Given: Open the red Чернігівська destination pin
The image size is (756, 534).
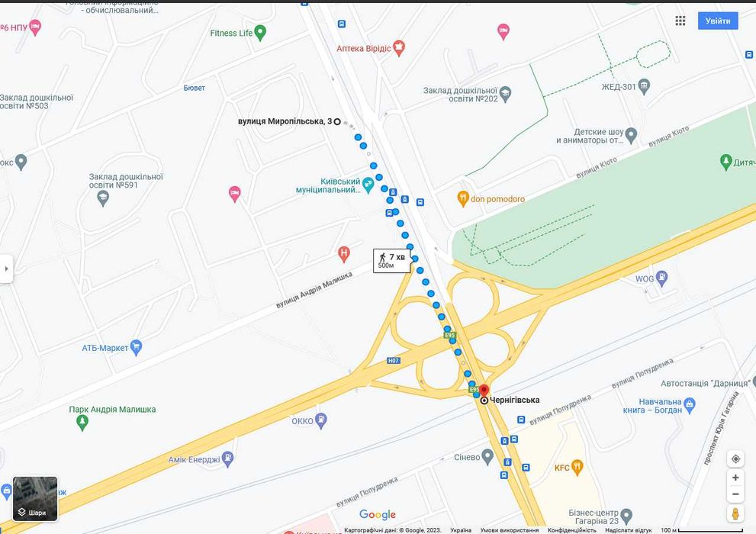Looking at the screenshot, I should click(x=484, y=391).
